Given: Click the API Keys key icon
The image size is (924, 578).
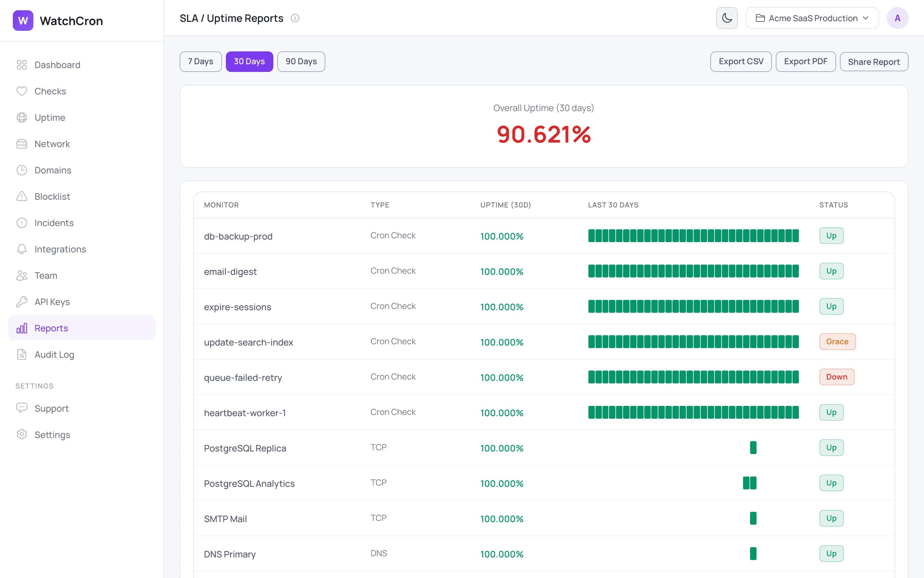Looking at the screenshot, I should [22, 302].
